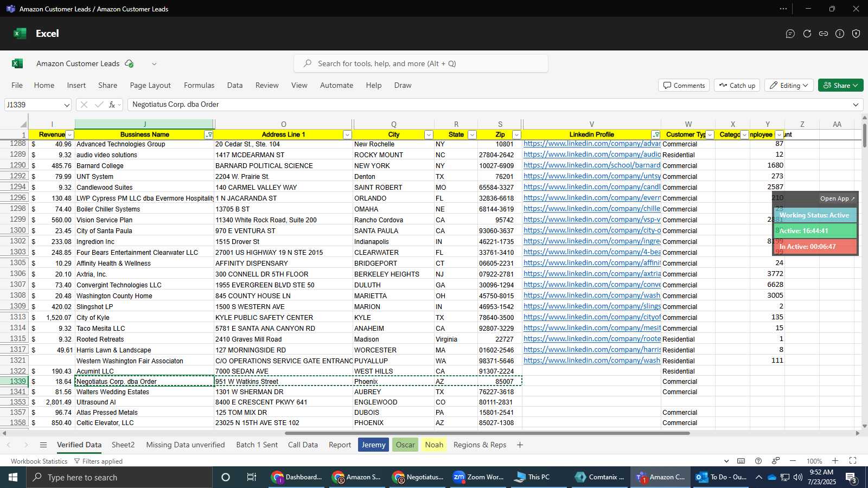Image resolution: width=868 pixels, height=488 pixels.
Task: Open the conversation chat icon in Teams header
Action: click(790, 34)
